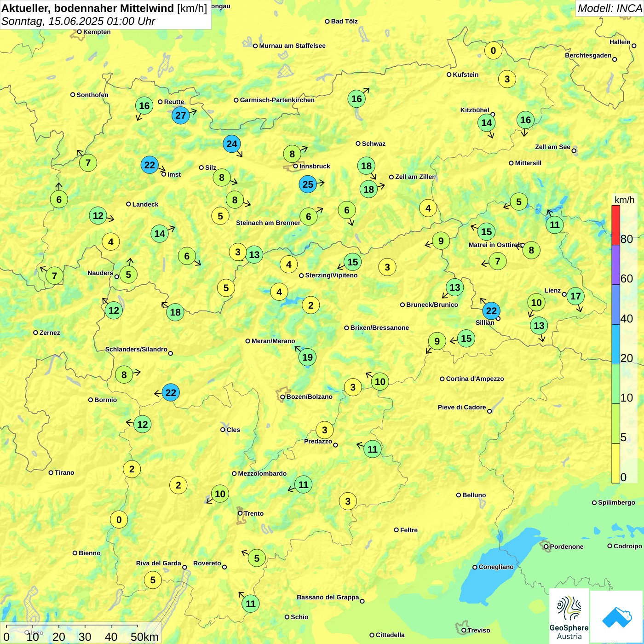Image resolution: width=644 pixels, height=644 pixels.
Task: Click the date 'Sonntag, 15.06.2025 01:00 Uhr'
Action: click(78, 21)
